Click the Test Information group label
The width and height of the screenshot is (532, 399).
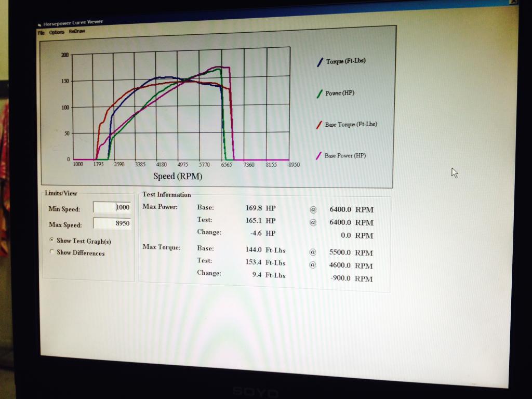coord(167,194)
